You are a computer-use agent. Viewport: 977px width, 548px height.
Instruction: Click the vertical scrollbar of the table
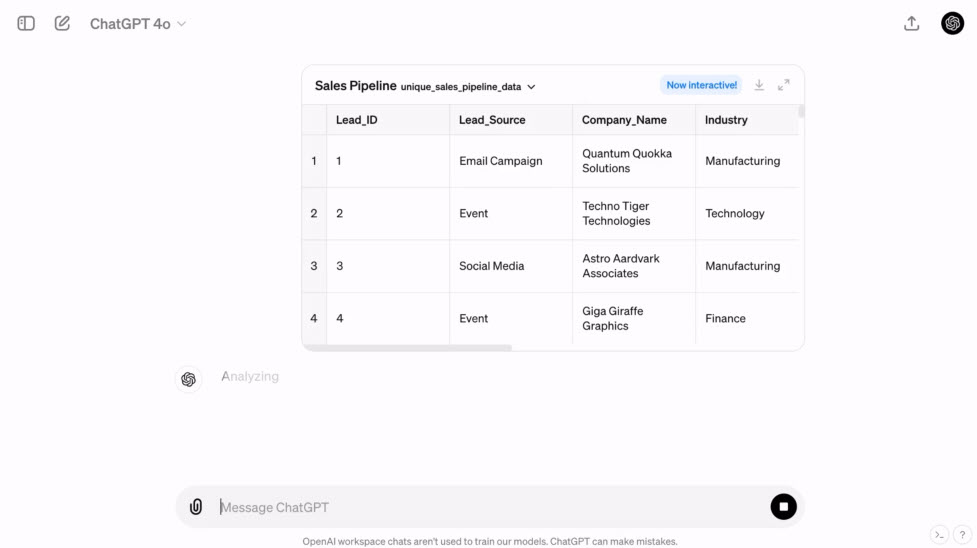[801, 112]
